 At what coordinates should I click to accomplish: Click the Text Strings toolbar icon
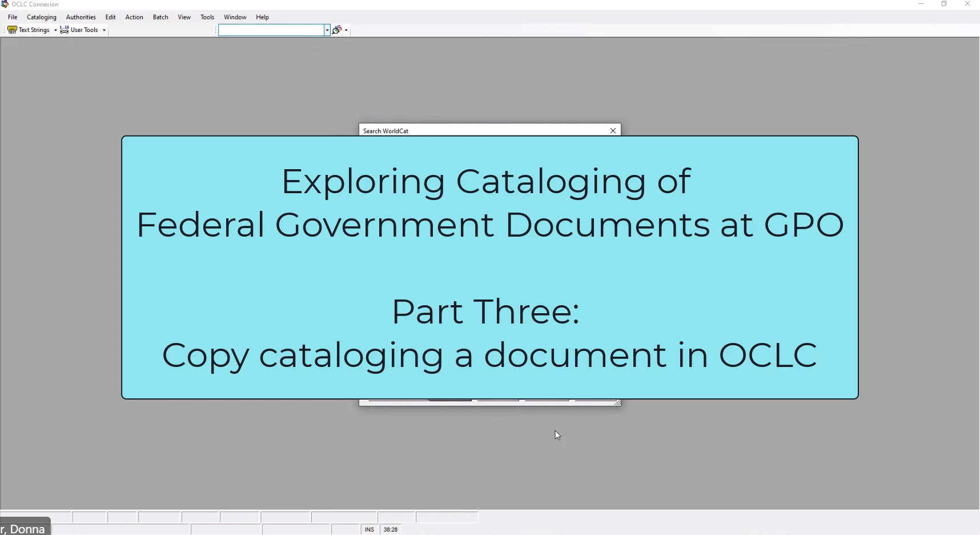click(12, 30)
